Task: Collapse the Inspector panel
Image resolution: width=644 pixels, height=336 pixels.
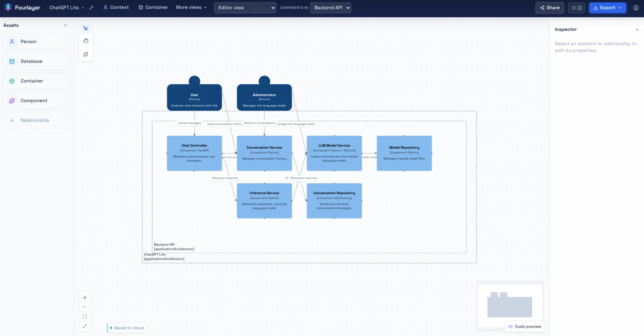Action: tap(637, 30)
